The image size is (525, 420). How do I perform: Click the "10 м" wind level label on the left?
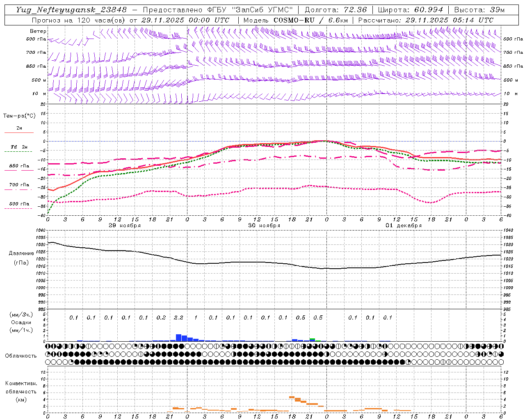pyautogui.click(x=39, y=94)
